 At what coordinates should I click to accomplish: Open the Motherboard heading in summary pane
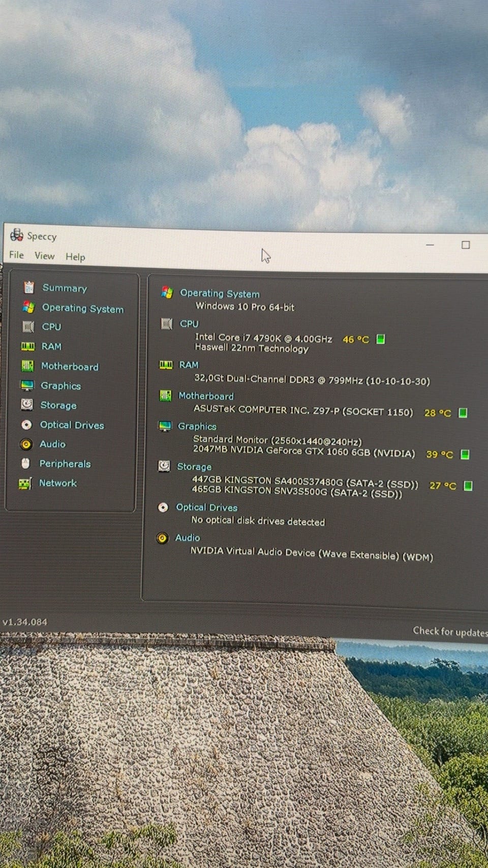click(x=206, y=396)
